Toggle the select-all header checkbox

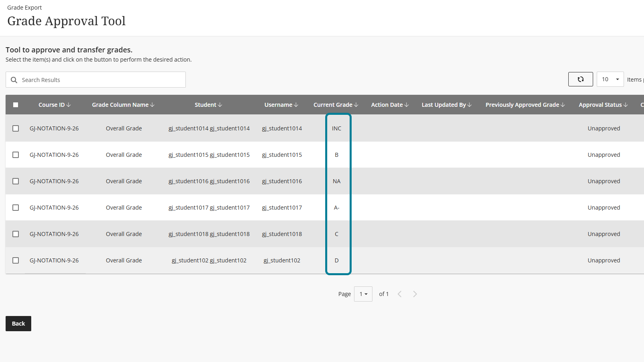pos(16,105)
